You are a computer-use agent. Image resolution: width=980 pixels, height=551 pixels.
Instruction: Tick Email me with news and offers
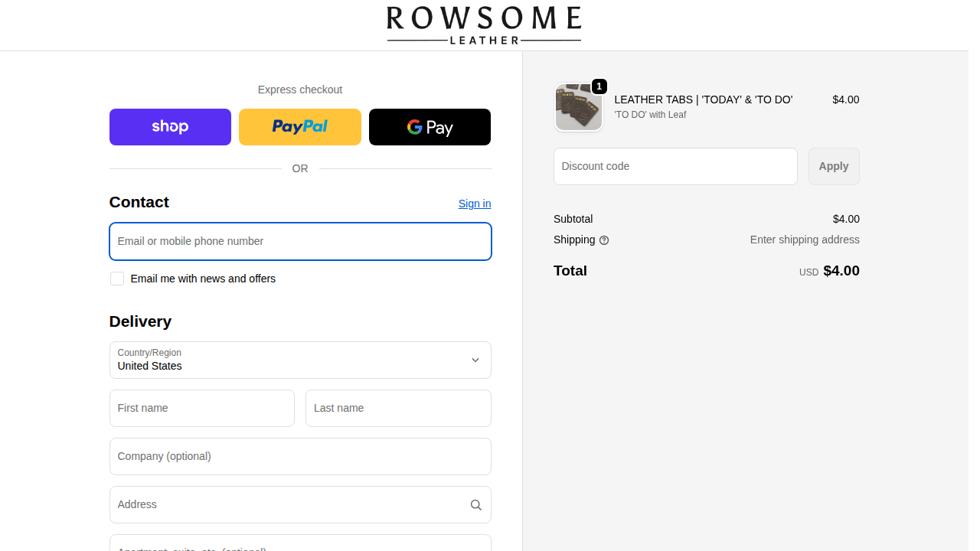(x=117, y=279)
